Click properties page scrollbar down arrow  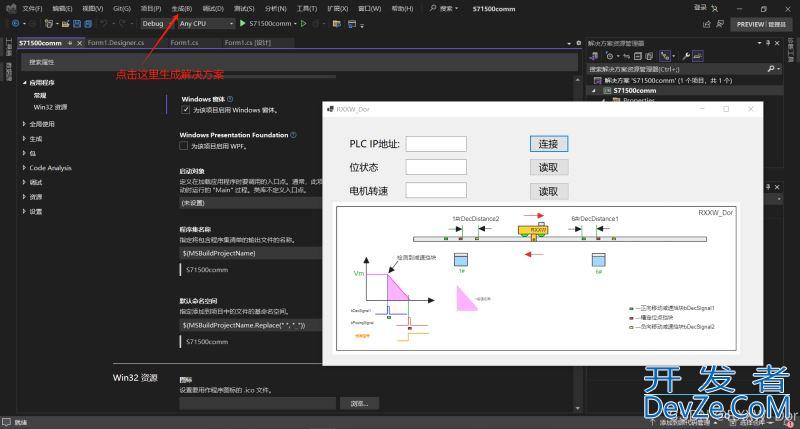[578, 408]
